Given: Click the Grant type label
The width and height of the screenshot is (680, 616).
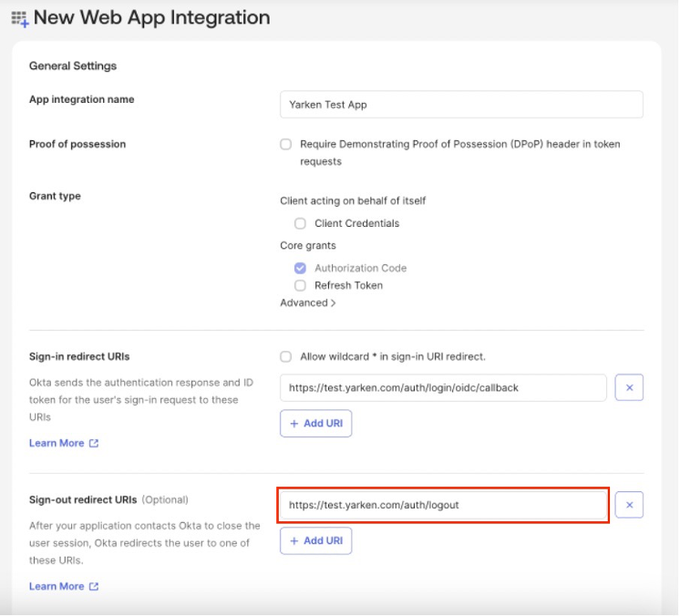Looking at the screenshot, I should [55, 197].
